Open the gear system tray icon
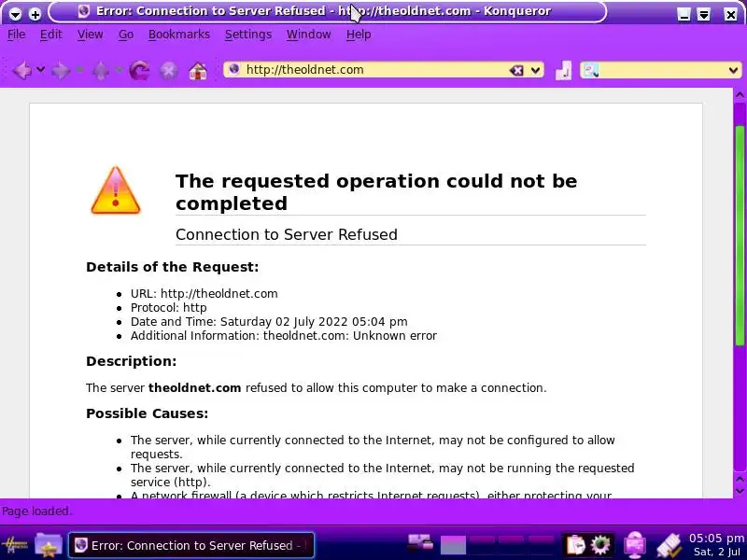 click(x=600, y=545)
